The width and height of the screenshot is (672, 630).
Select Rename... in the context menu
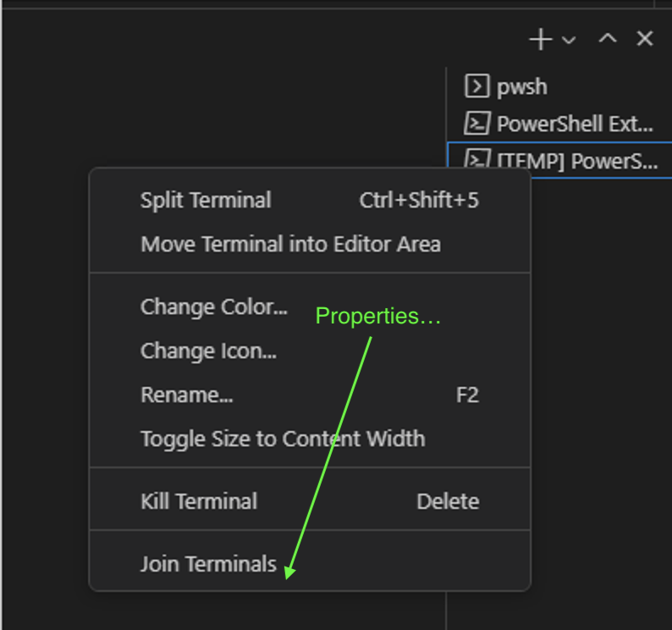[x=310, y=395]
